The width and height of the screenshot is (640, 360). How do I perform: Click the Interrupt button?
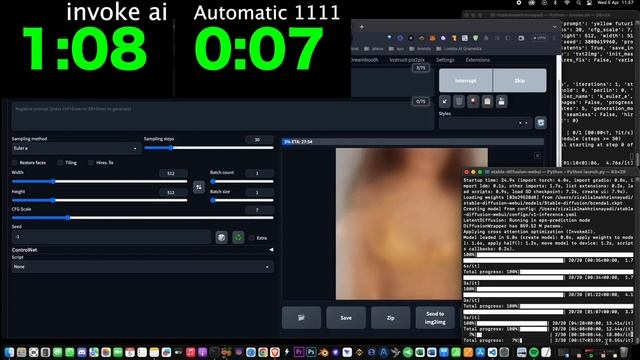[466, 80]
